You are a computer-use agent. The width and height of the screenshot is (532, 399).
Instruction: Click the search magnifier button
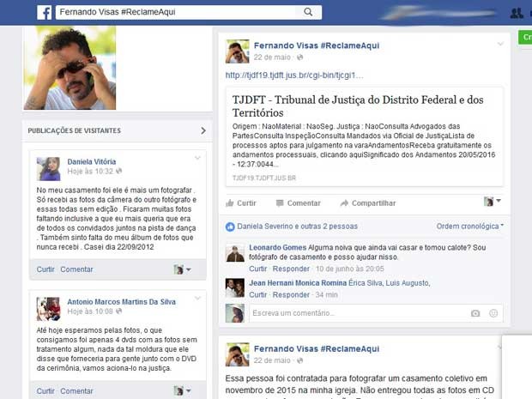tap(308, 12)
